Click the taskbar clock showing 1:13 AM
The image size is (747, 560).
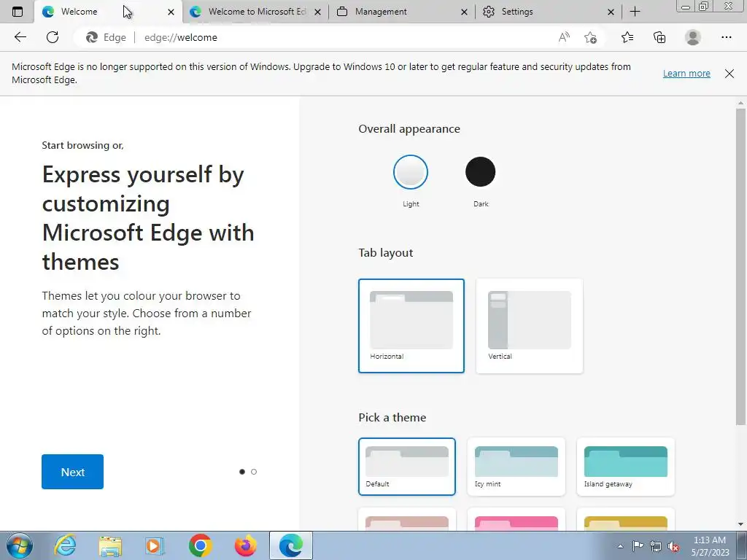[710, 546]
